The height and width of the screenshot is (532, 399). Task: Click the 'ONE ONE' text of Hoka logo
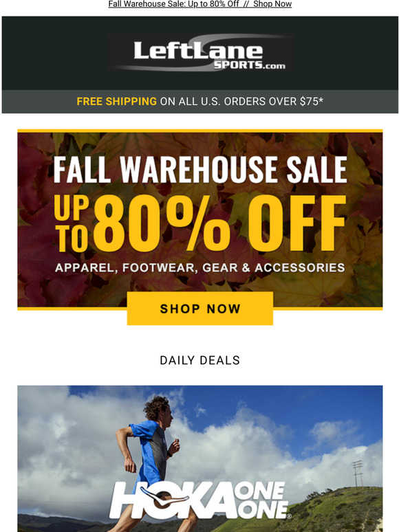point(261,500)
